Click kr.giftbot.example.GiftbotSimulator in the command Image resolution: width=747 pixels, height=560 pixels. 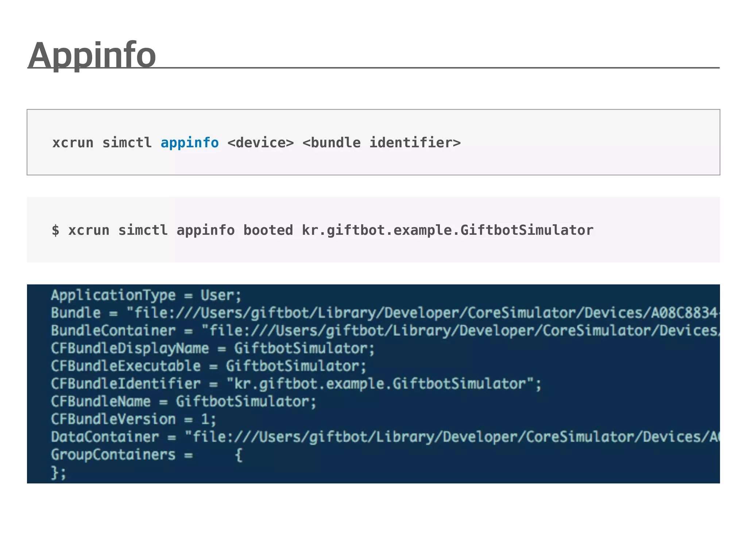click(x=448, y=230)
